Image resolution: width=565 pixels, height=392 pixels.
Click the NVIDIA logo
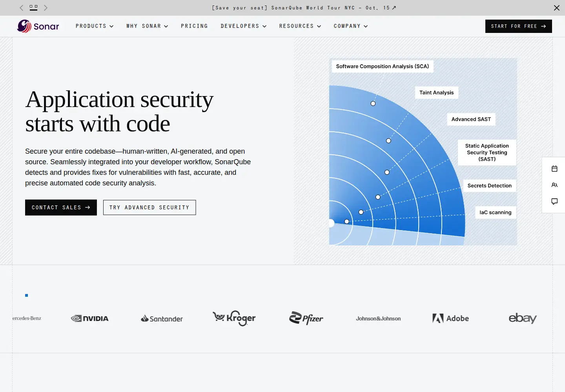point(90,318)
